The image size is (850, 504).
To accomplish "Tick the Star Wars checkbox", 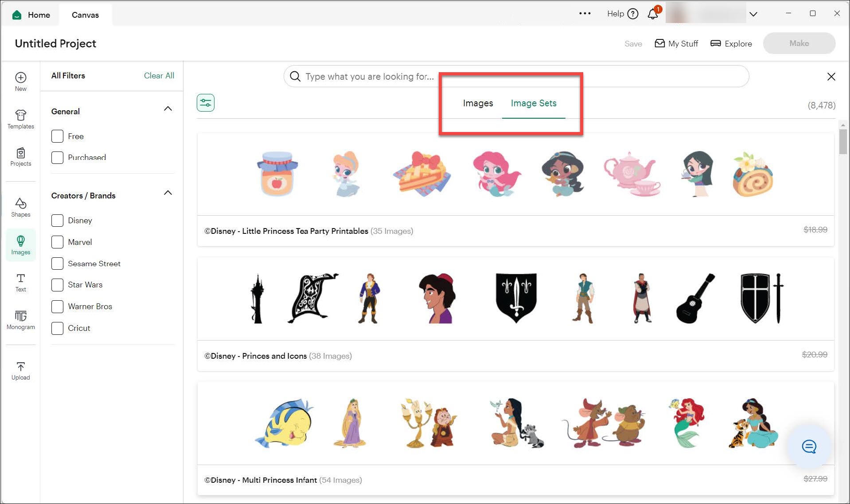I will pos(57,284).
